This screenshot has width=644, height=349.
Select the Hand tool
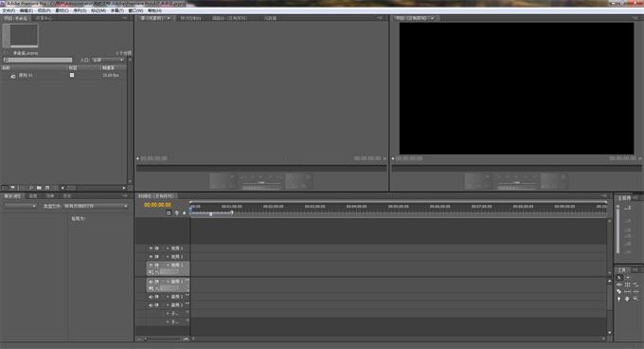(x=627, y=299)
